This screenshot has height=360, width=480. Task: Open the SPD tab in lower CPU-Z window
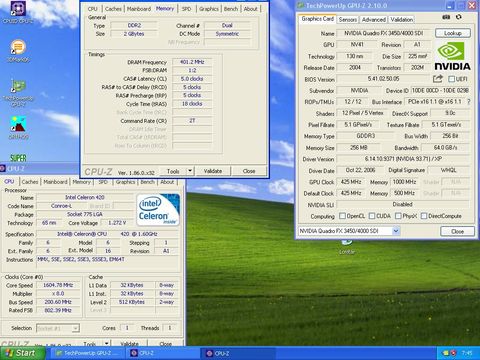pyautogui.click(x=103, y=182)
